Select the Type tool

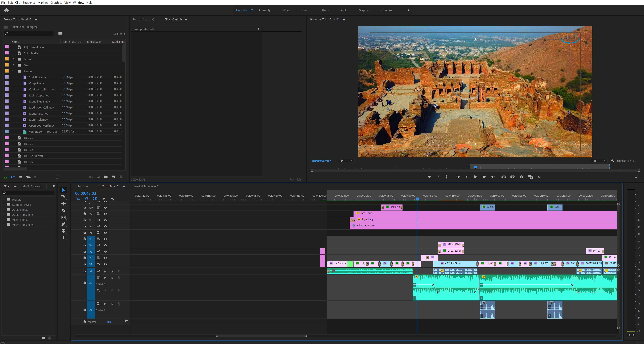point(64,238)
